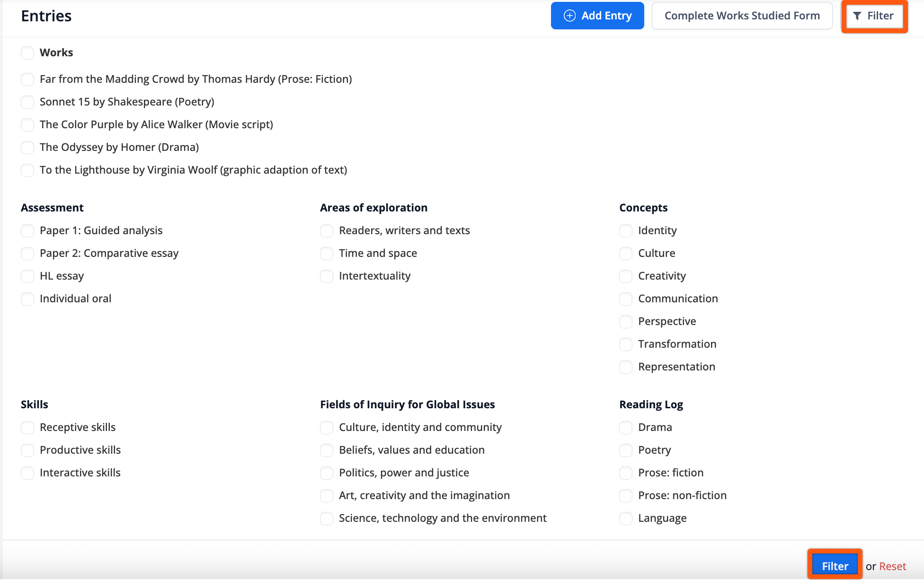Tick the Productive skills checkbox
This screenshot has width=924, height=580.
27,450
